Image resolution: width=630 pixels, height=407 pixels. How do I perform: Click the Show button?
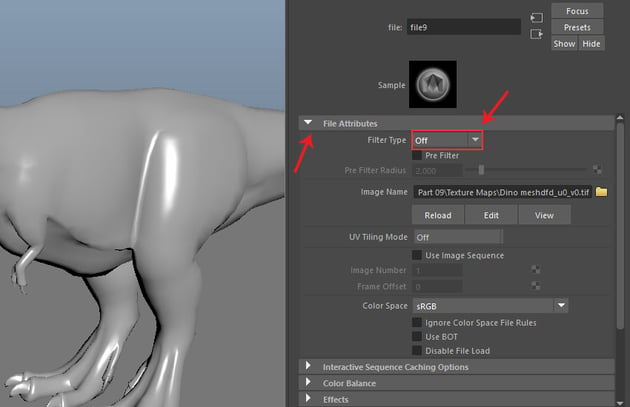pyautogui.click(x=564, y=44)
